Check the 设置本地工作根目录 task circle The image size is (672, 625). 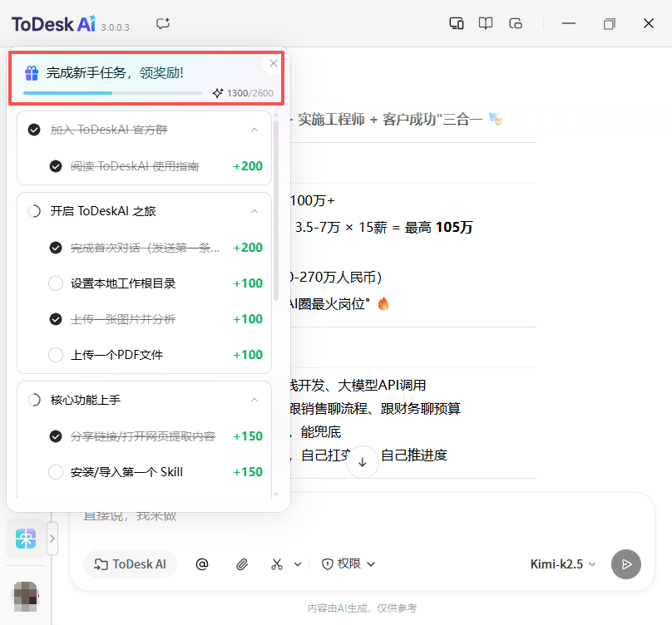pyautogui.click(x=56, y=283)
